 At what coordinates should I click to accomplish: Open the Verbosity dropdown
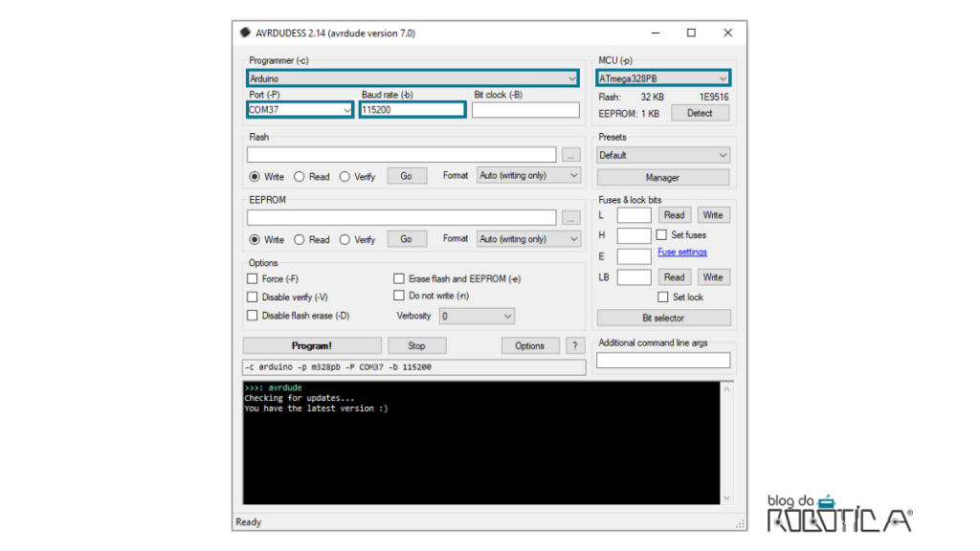tap(477, 316)
